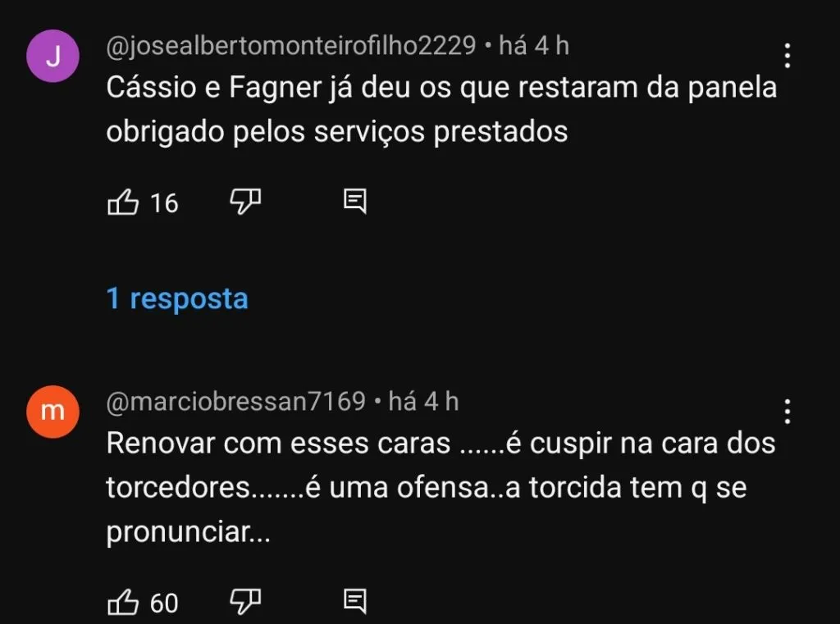Open the reply box for the first comment

point(356,200)
